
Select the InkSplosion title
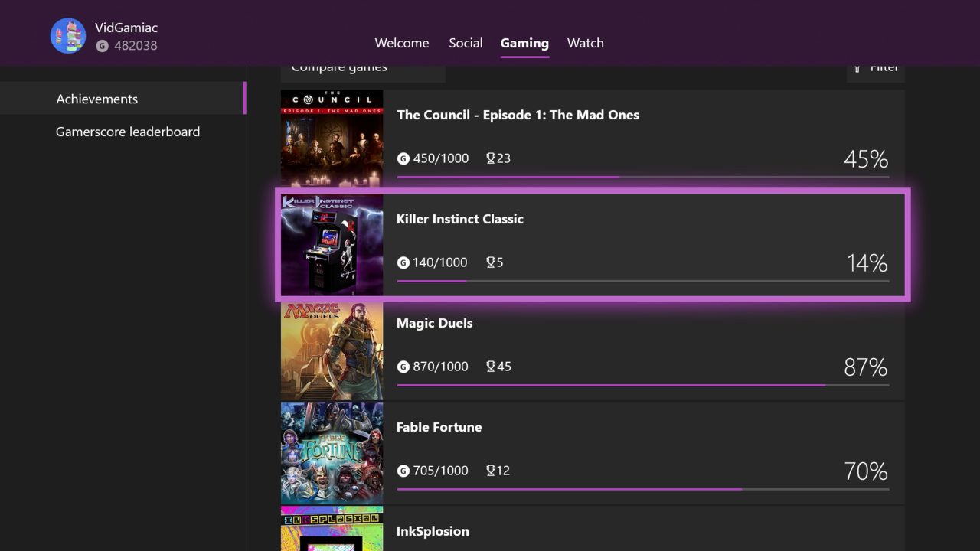click(x=433, y=531)
